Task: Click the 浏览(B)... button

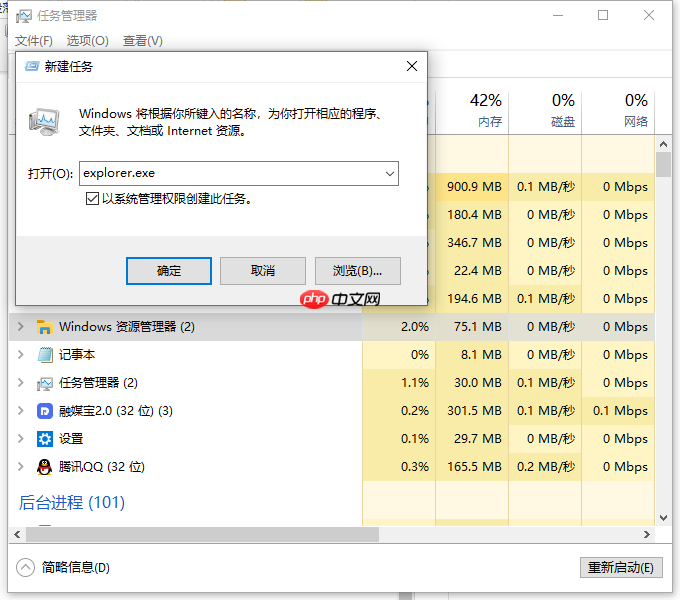Action: tap(357, 271)
